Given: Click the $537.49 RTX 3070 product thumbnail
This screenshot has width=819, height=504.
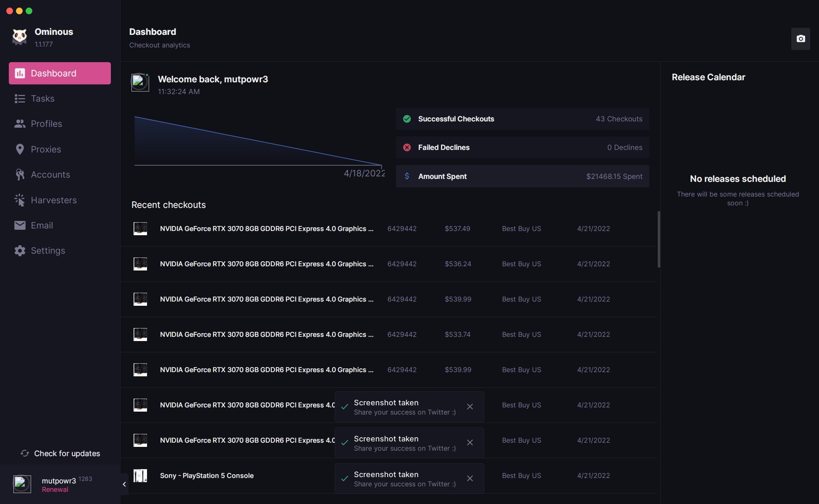Looking at the screenshot, I should pyautogui.click(x=140, y=228).
